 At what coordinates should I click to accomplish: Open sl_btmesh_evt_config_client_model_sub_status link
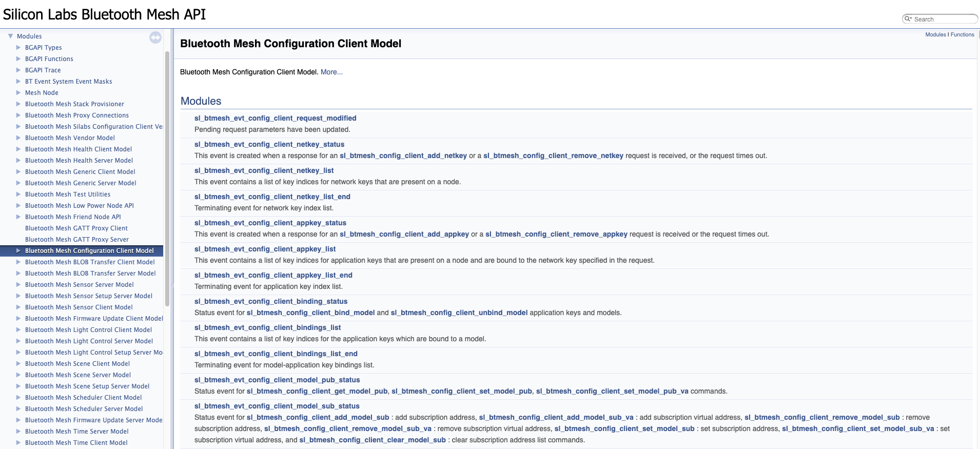point(277,406)
